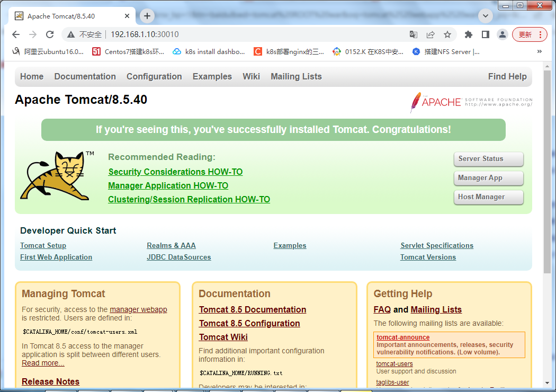Open the FAQ link
This screenshot has height=392, width=556.
point(382,309)
